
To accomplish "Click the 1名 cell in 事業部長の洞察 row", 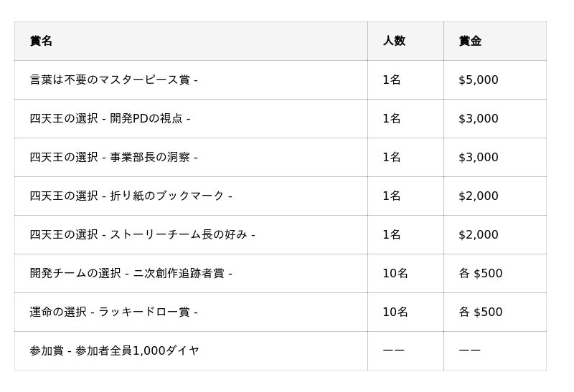I will (391, 157).
